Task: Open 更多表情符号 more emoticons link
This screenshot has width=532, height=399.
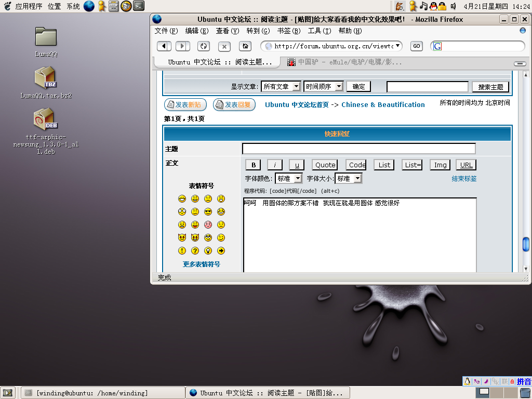Action: 201,264
